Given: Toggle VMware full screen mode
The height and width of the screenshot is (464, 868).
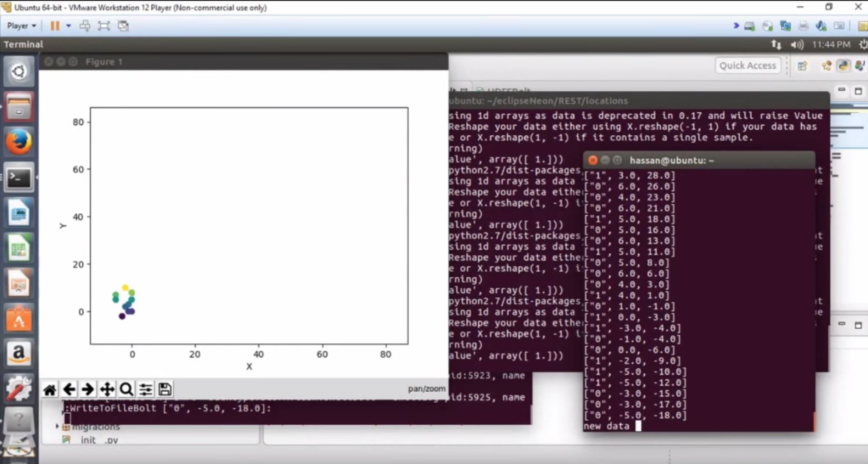Looking at the screenshot, I should coord(104,26).
